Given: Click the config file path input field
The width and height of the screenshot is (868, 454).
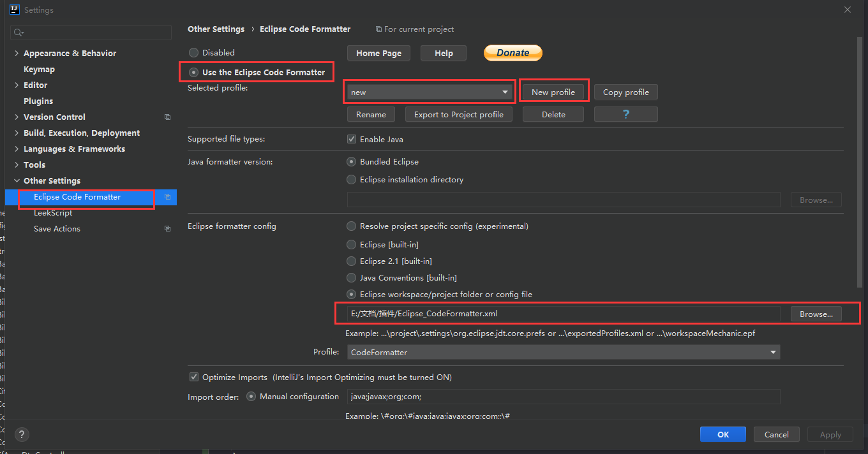Looking at the screenshot, I should (x=564, y=314).
